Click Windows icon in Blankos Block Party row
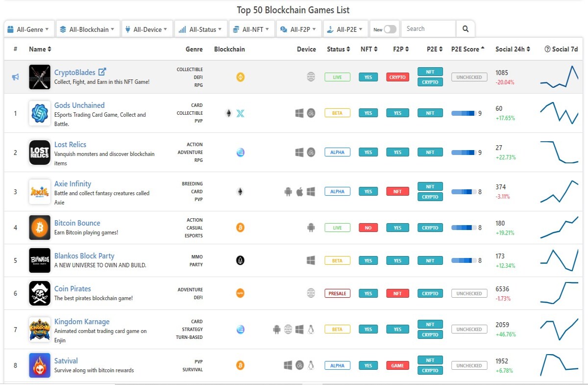Viewport: 588px width, 385px height. (311, 260)
